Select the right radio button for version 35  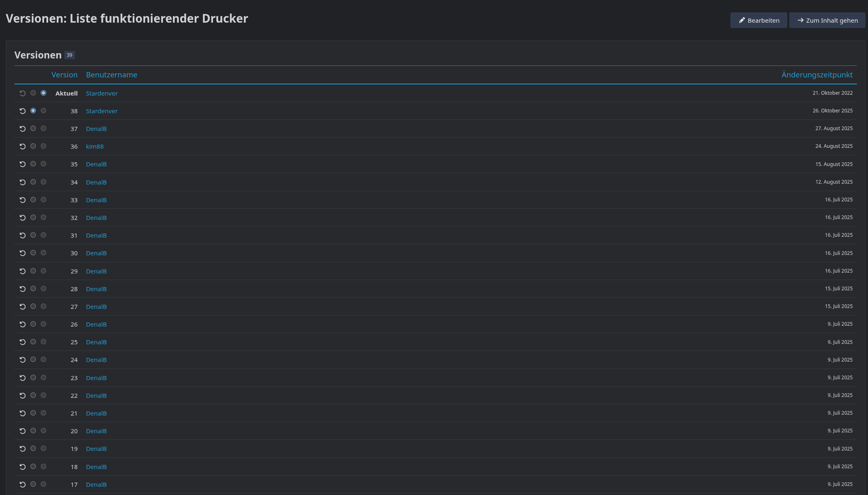pyautogui.click(x=44, y=164)
